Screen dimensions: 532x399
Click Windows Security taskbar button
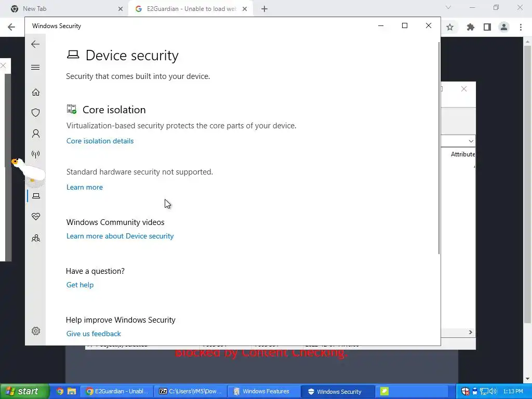[x=338, y=391]
